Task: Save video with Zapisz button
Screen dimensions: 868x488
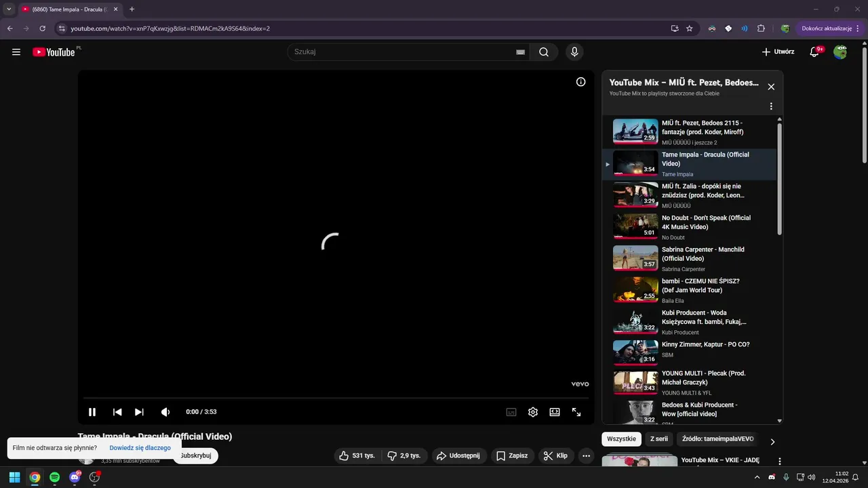Action: pos(511,455)
